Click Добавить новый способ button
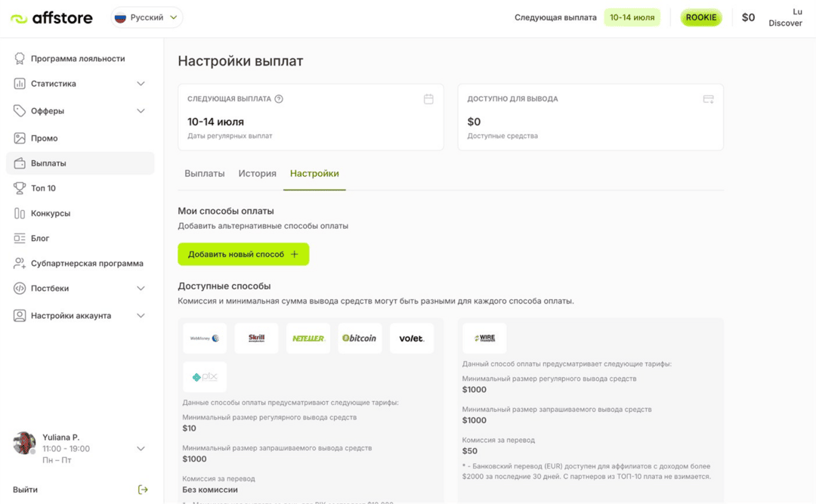 [243, 254]
